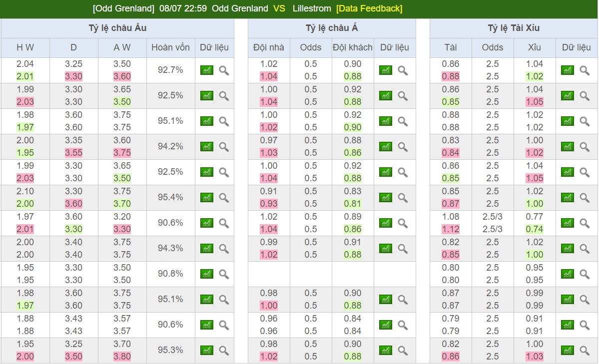Click Asian odds magnifier for home opening 0.91
The image size is (599, 364).
403,197
